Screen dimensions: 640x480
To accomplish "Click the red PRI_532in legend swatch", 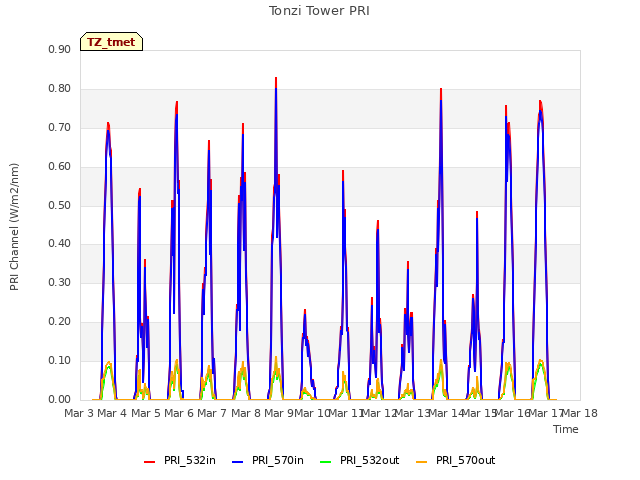I will click(x=149, y=461).
